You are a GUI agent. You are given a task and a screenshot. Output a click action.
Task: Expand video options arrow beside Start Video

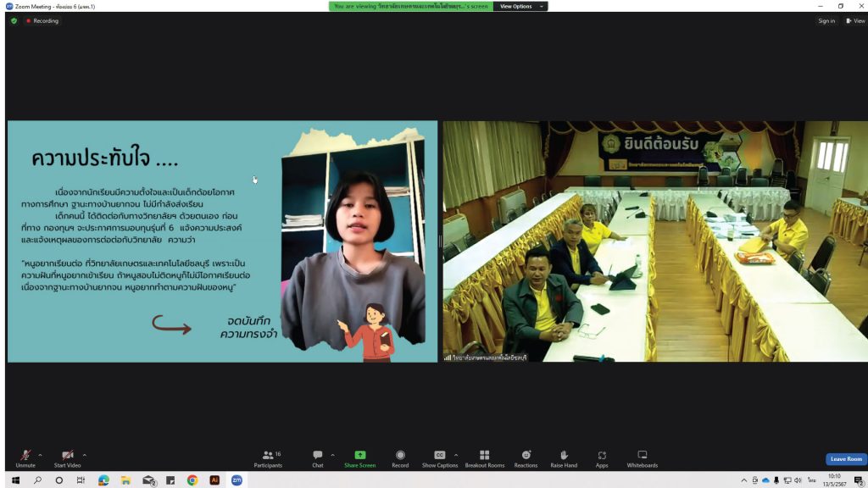(84, 454)
